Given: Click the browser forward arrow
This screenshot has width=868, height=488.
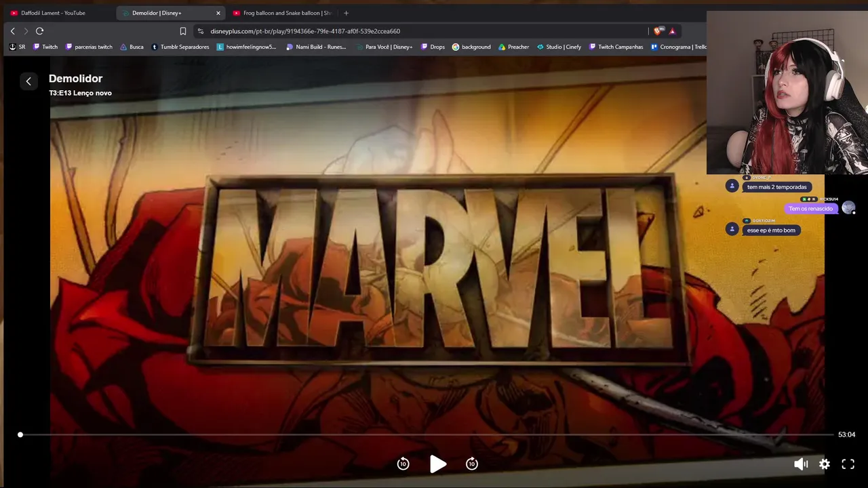Looking at the screenshot, I should point(26,31).
